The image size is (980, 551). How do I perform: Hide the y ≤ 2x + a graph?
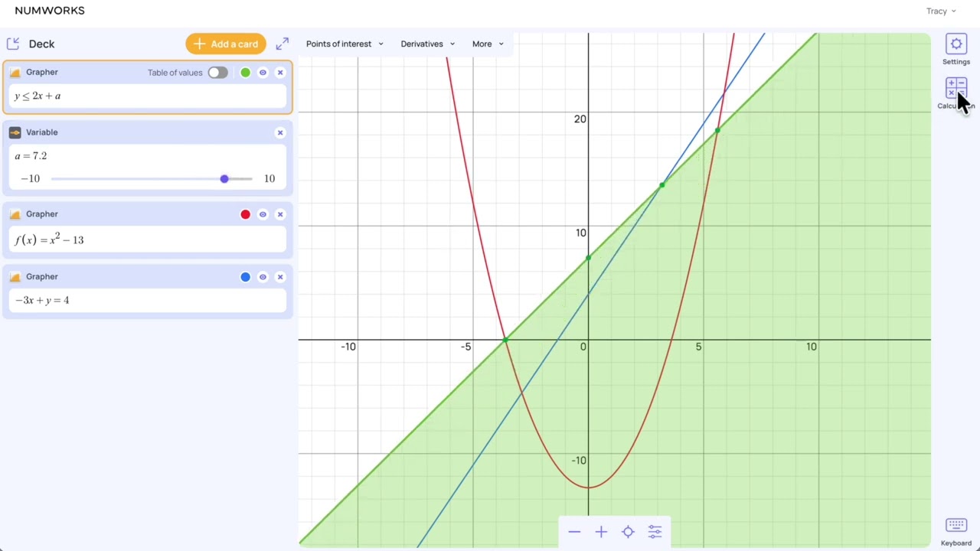point(263,73)
